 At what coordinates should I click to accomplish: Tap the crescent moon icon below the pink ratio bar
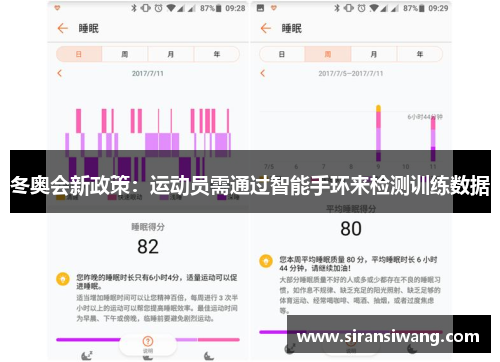[209, 356]
